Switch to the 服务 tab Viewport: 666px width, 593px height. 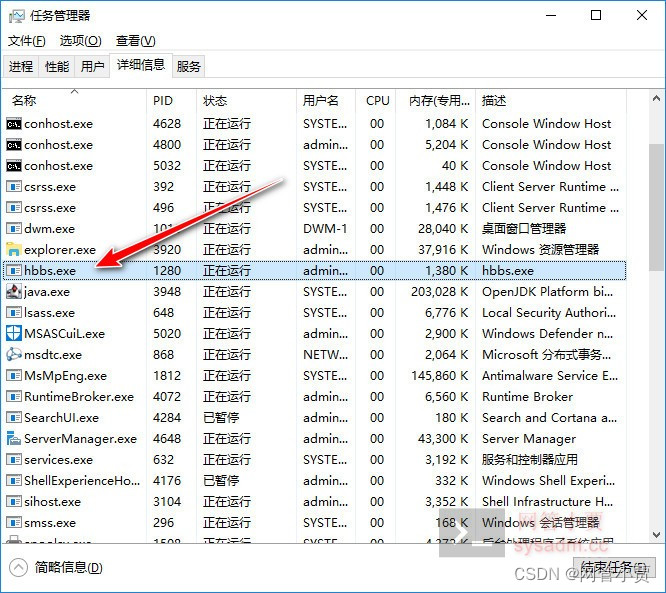pyautogui.click(x=189, y=67)
